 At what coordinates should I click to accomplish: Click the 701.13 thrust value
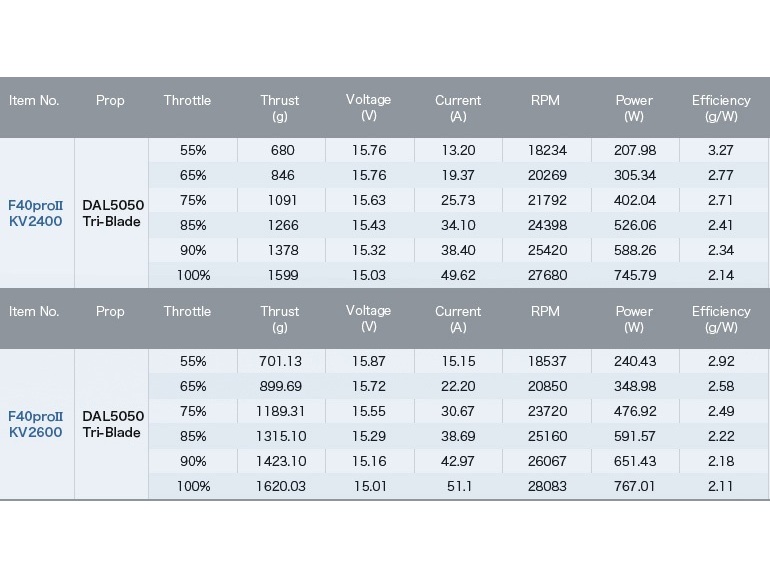280,361
